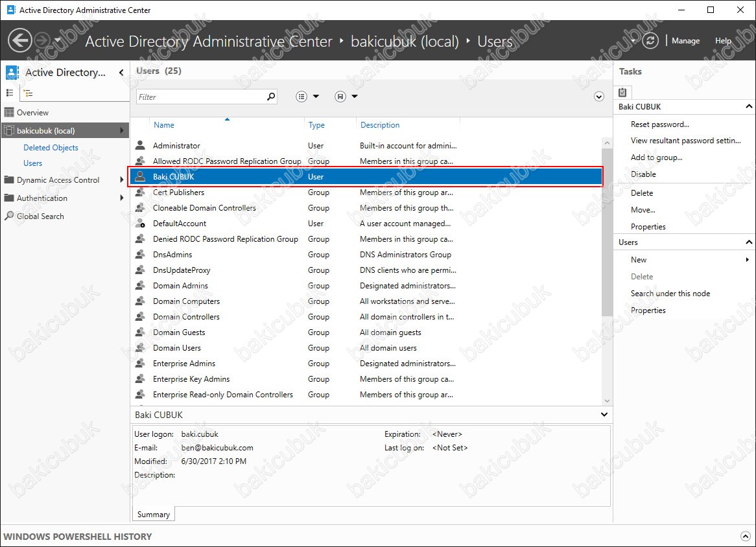This screenshot has width=756, height=547.
Task: Click the Active Directory app logo
Action: [x=12, y=73]
